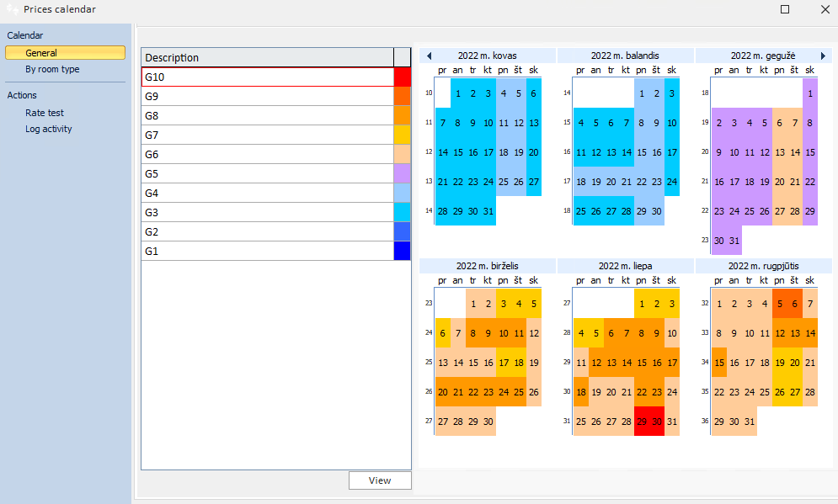Image resolution: width=838 pixels, height=504 pixels.
Task: Click the 2022 m. rugpjūtis month header
Action: point(763,266)
